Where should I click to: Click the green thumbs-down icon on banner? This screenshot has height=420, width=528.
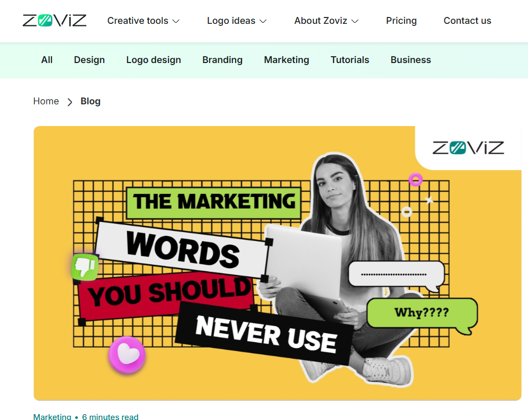pyautogui.click(x=85, y=267)
